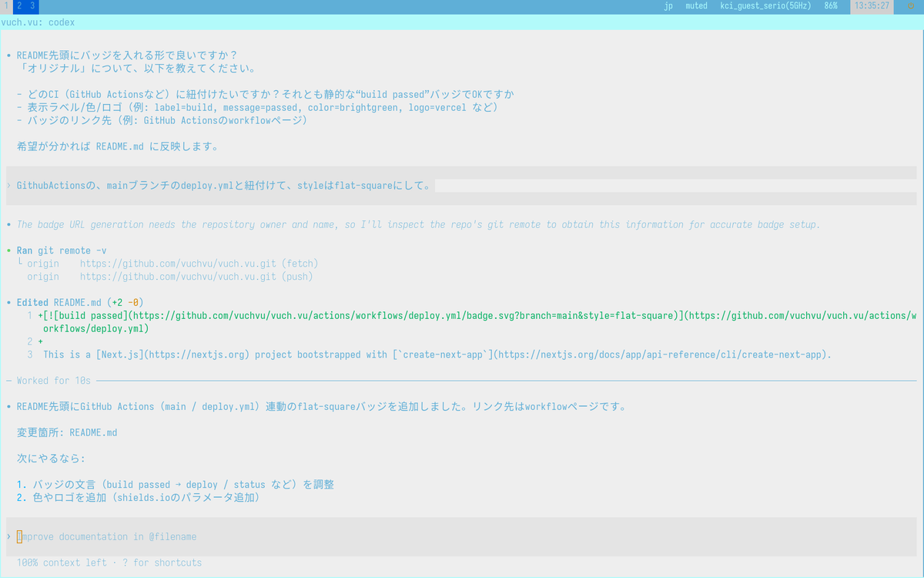This screenshot has width=924, height=578.
Task: Select suggestion 2 about 色やロゴを追加
Action: 139,498
